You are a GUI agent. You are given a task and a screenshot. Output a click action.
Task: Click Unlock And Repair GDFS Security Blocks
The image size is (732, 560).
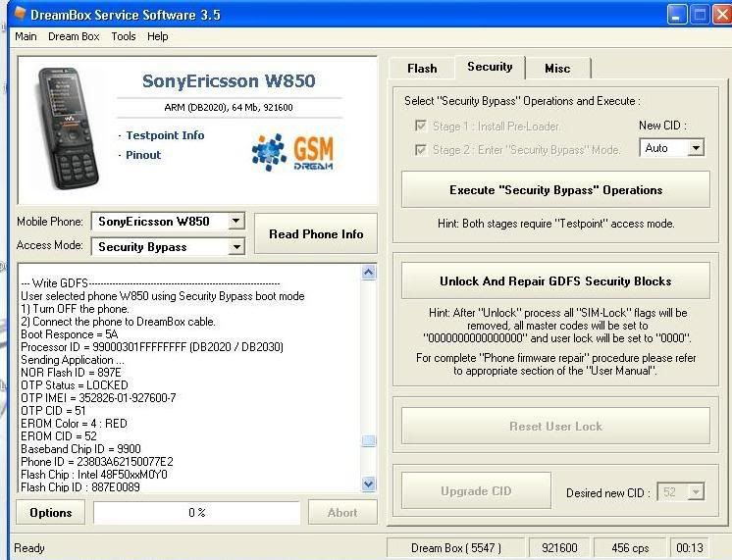555,280
